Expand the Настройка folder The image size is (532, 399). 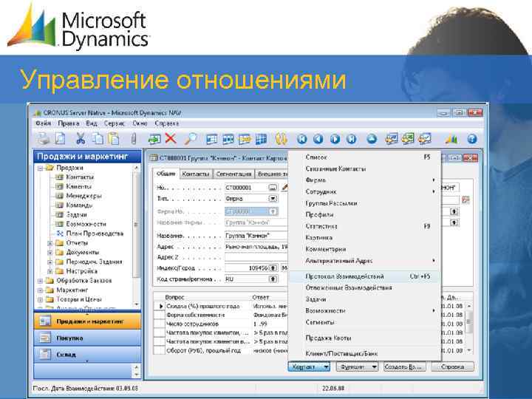[x=50, y=271]
